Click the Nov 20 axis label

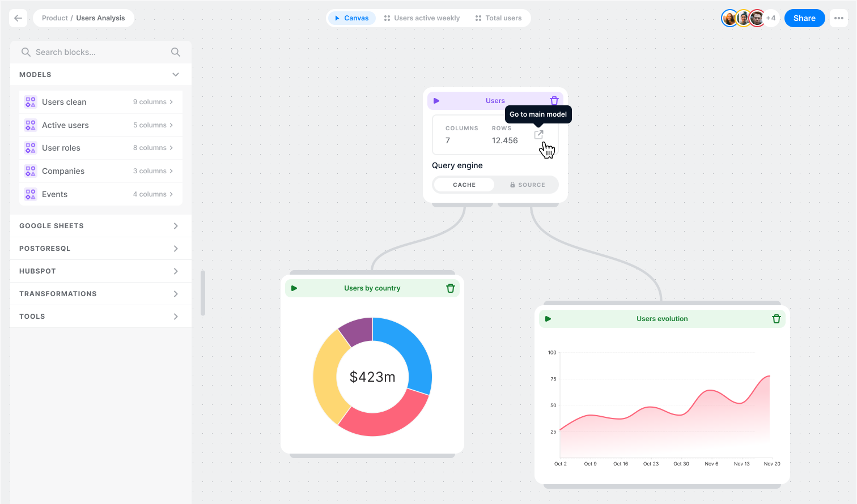point(771,464)
